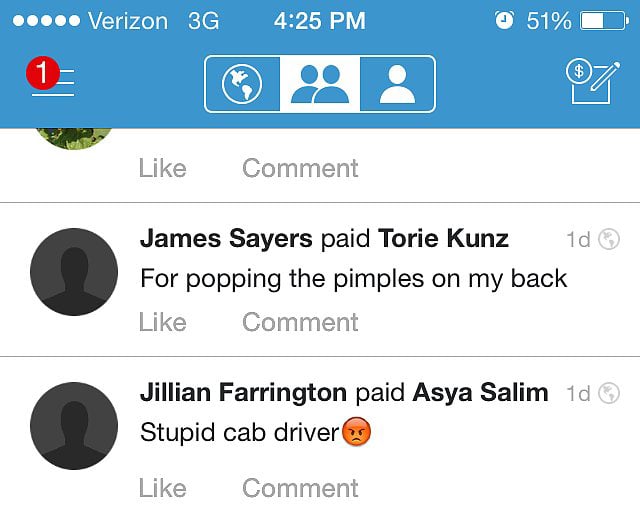
Task: Open the hamburger menu with notification badge
Action: [51, 78]
